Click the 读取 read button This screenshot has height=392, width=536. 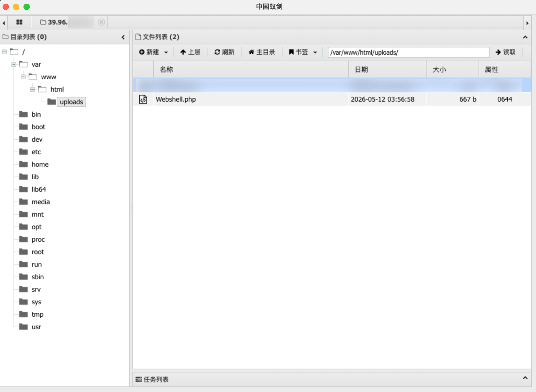click(505, 52)
